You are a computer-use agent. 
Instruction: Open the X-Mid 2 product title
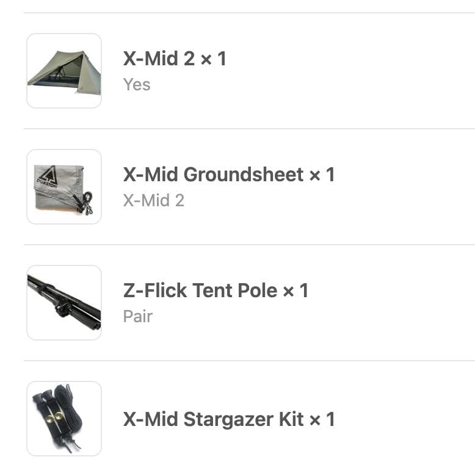click(x=158, y=59)
